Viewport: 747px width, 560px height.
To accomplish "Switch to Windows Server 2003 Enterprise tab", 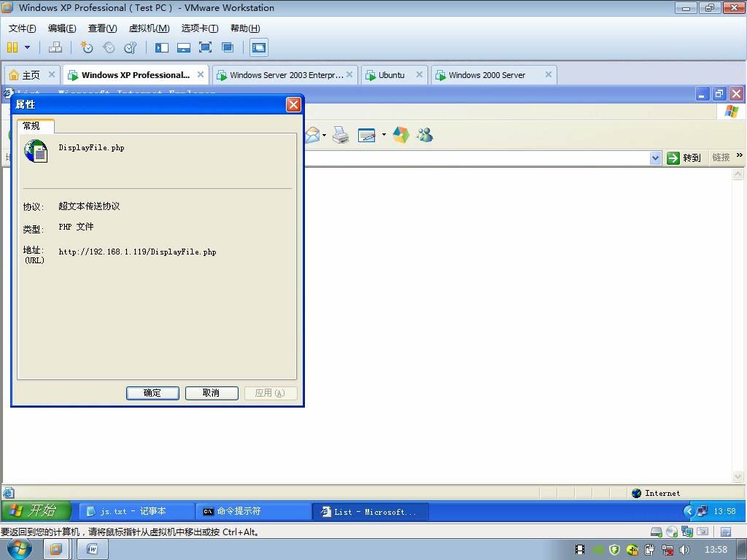I will coord(285,75).
